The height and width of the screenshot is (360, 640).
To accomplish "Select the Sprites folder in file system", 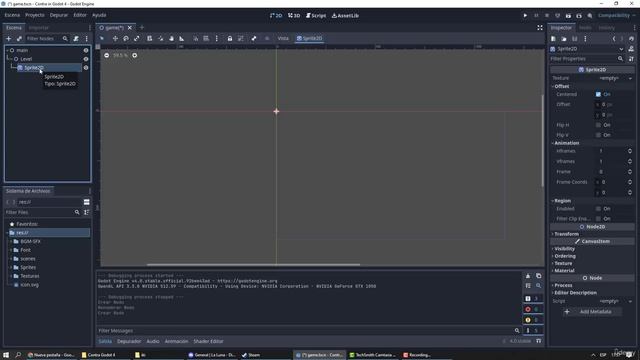I will click(28, 267).
